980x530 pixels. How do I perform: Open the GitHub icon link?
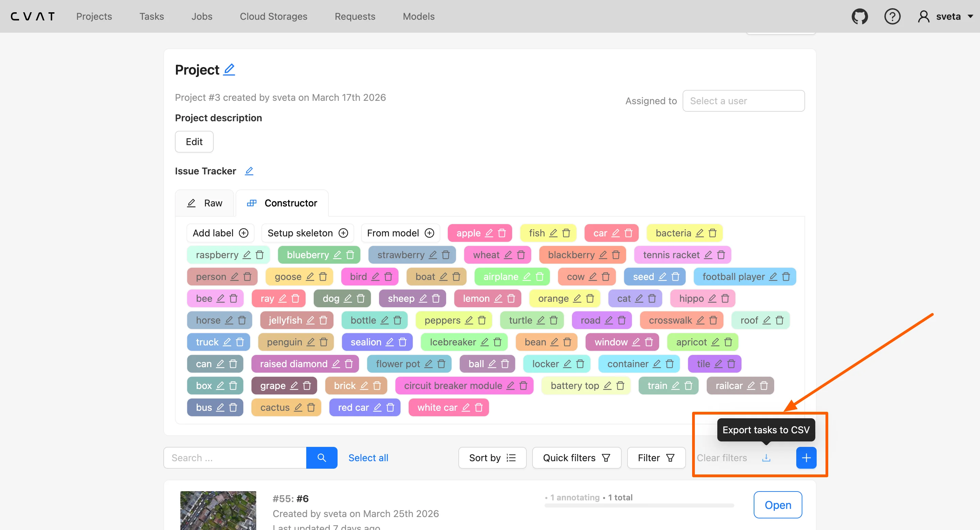click(860, 16)
